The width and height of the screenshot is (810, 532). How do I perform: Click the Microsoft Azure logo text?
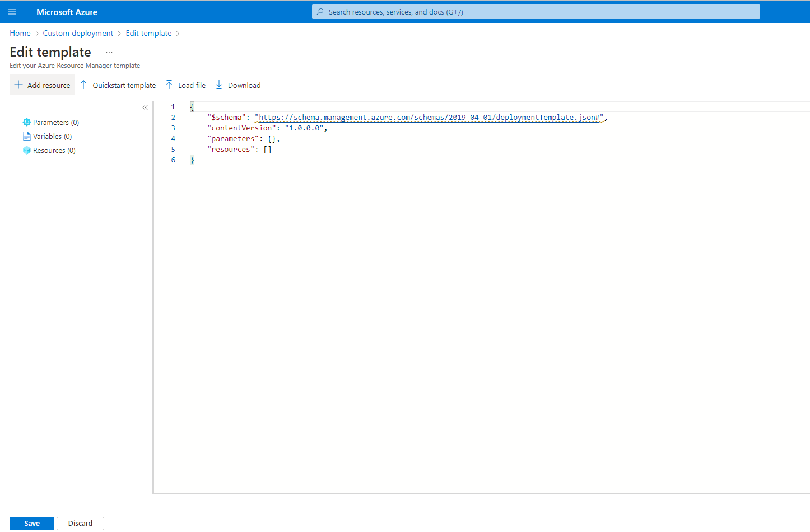click(x=67, y=12)
